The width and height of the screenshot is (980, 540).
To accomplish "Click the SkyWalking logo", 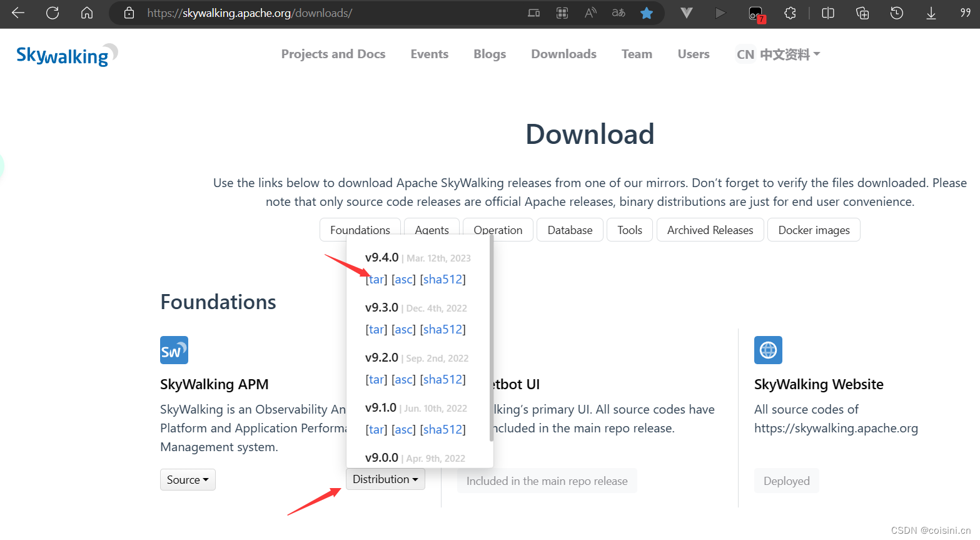I will 67,55.
